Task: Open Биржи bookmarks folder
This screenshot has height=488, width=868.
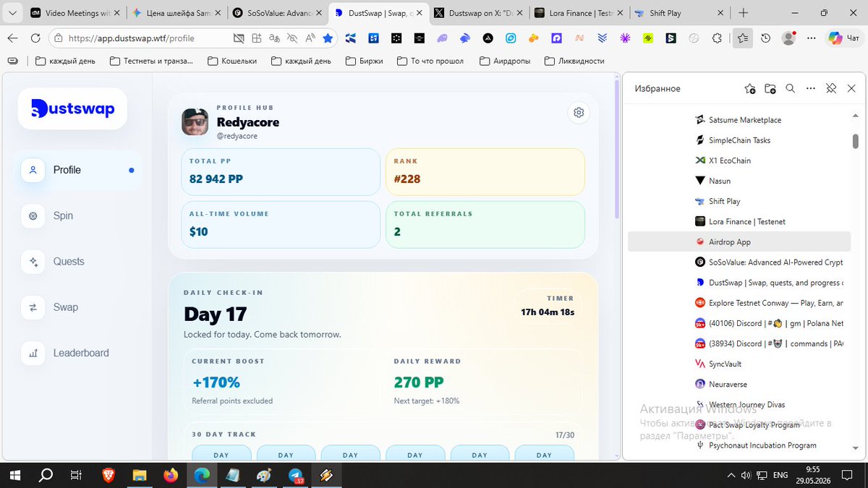Action: (x=365, y=61)
